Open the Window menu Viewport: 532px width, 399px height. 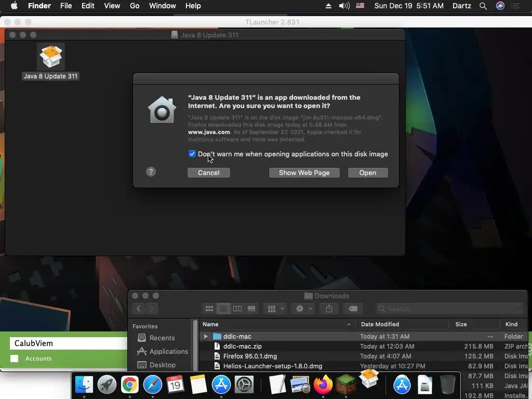point(163,6)
